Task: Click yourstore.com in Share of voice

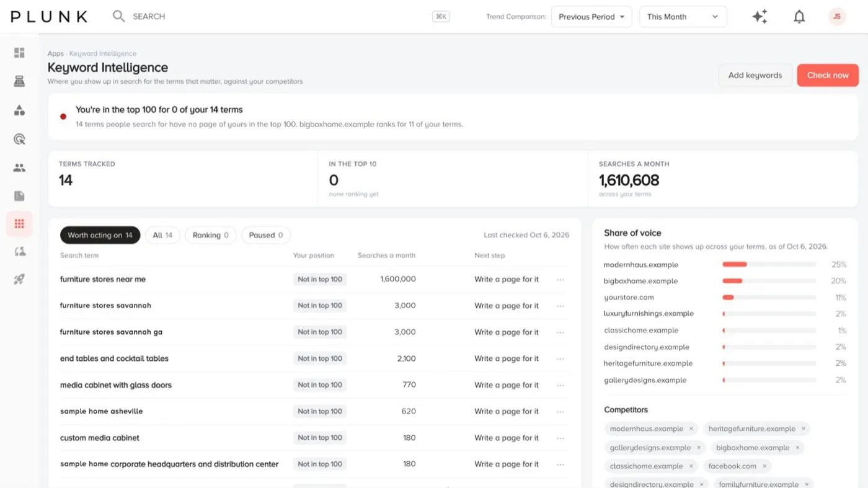Action: (x=629, y=298)
